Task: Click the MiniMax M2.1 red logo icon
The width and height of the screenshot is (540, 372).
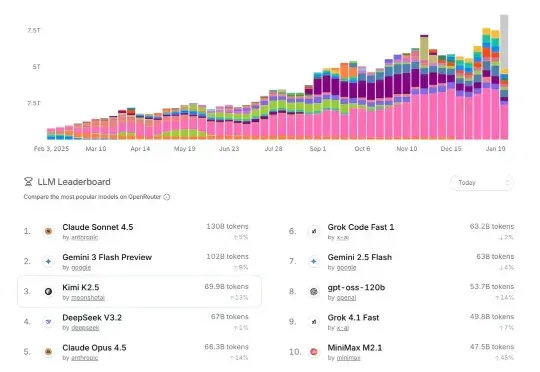Action: click(314, 352)
